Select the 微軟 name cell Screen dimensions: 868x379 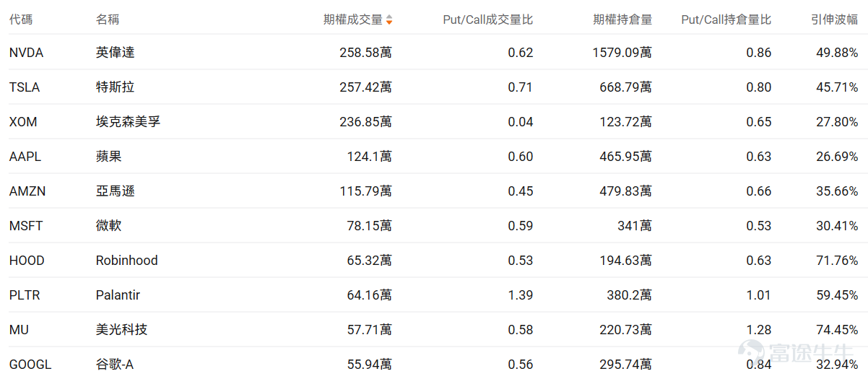109,226
